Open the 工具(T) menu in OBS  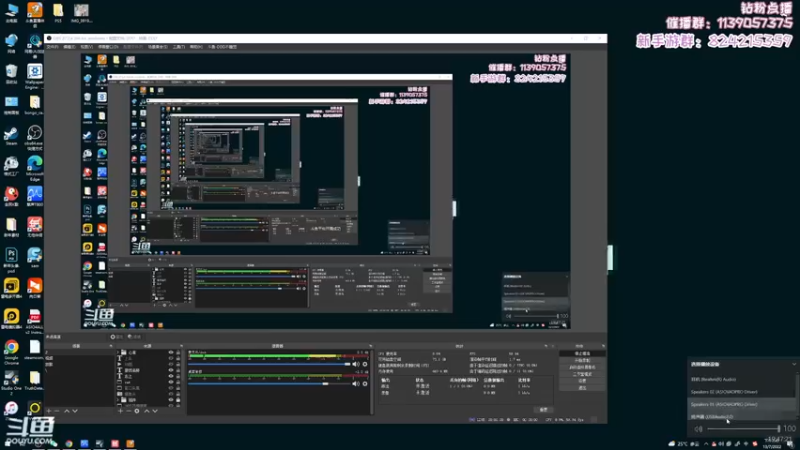[179, 47]
